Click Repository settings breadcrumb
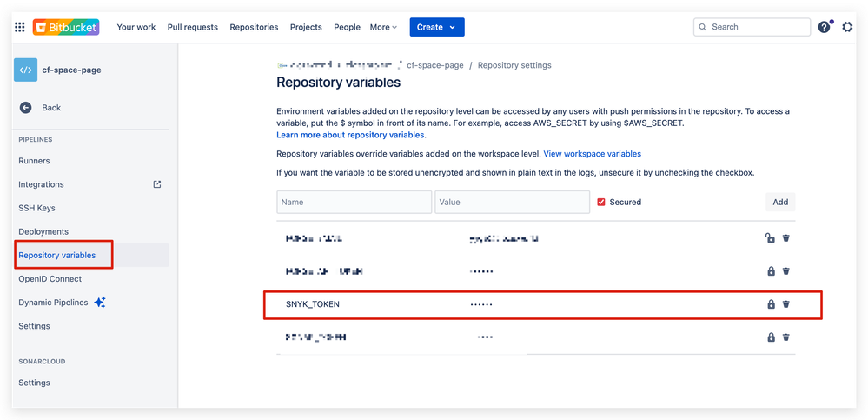 click(x=514, y=65)
